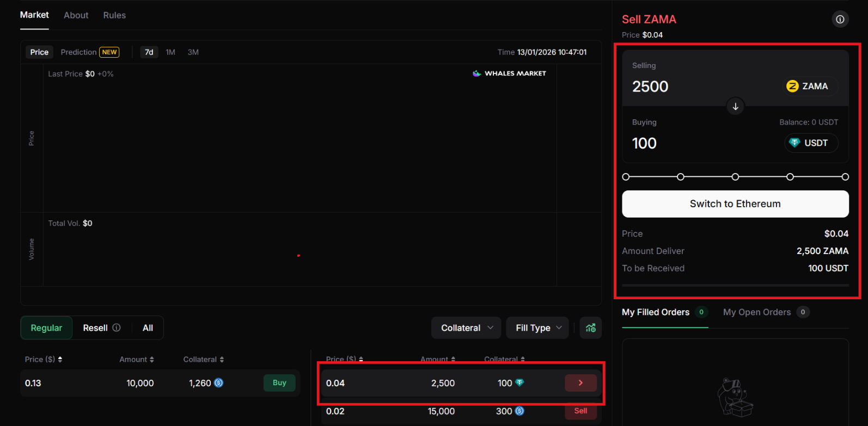Select the 1M chart range

(170, 52)
